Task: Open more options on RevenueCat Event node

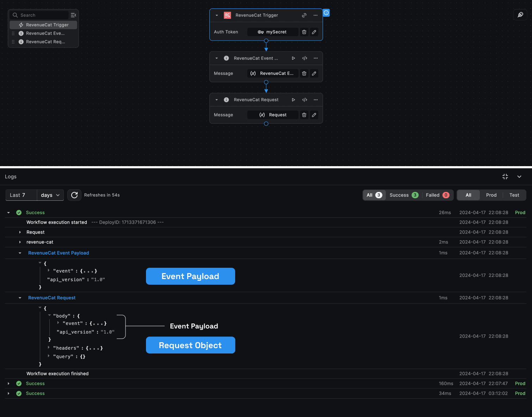Action: 316,58
